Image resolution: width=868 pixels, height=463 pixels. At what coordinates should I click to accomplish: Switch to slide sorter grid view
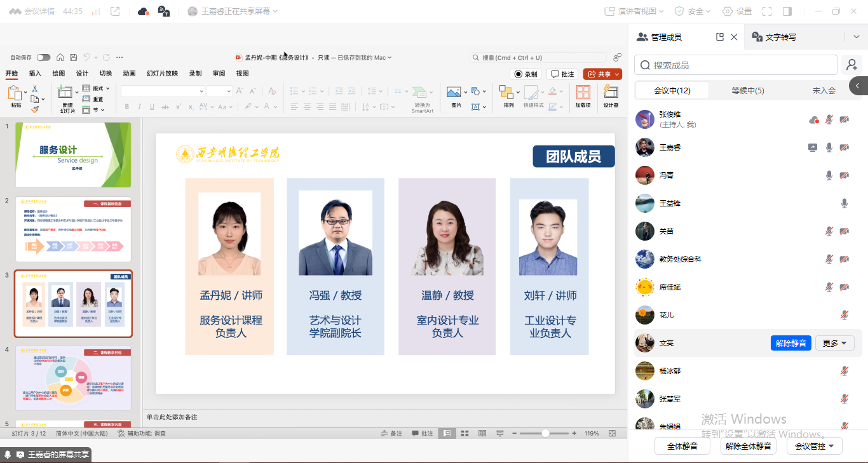coord(465,433)
